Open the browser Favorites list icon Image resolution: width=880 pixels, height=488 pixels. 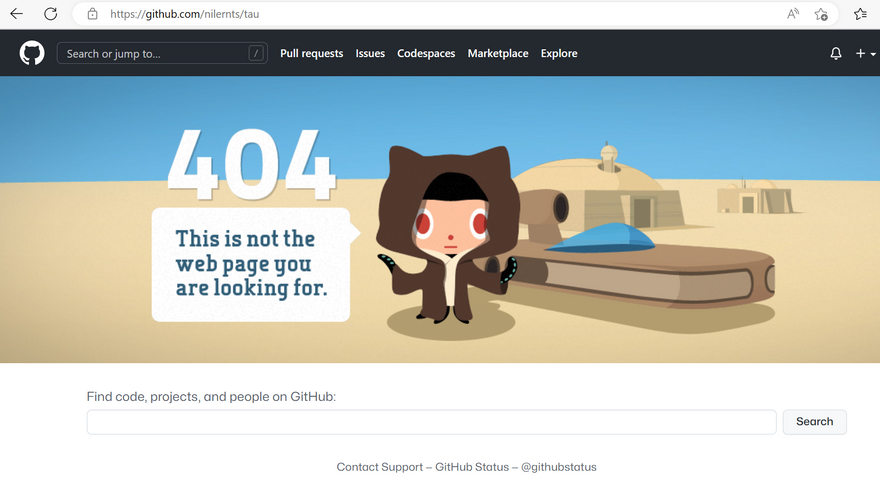(860, 14)
